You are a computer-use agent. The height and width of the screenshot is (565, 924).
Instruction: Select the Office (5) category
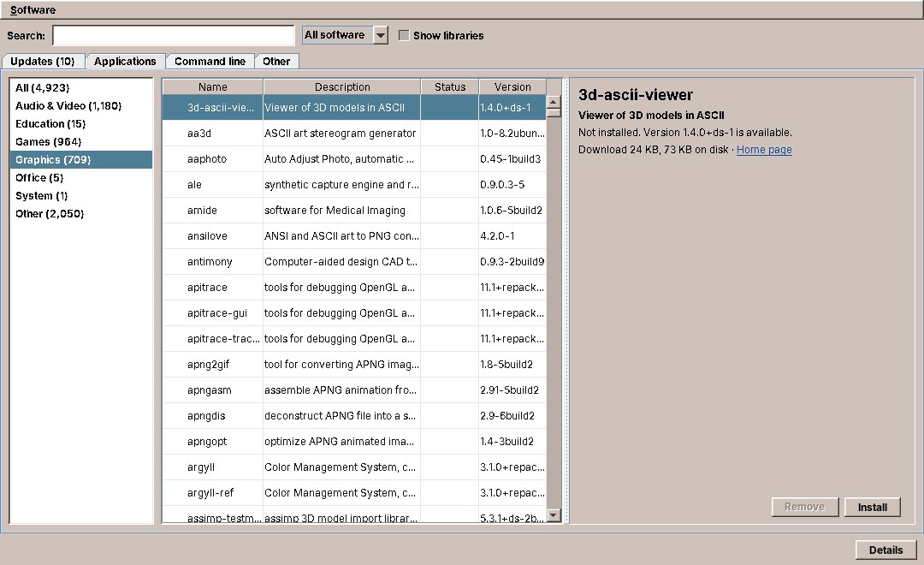coord(80,177)
